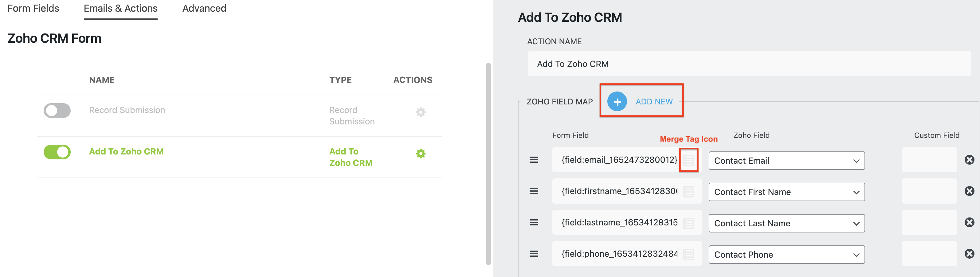Screen dimensions: 980x277
Task: Switch to the Advanced tab
Action: coord(204,8)
